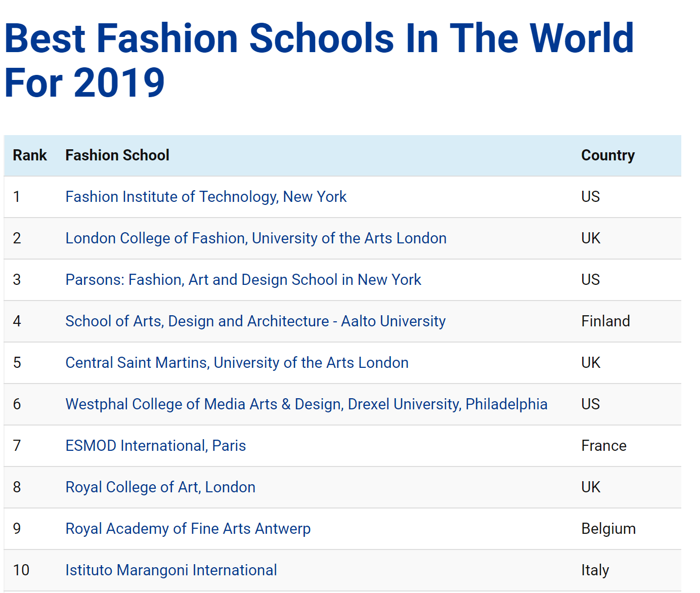Select "UK" in the London College of Fashion row
Image resolution: width=700 pixels, height=593 pixels.
click(x=591, y=238)
